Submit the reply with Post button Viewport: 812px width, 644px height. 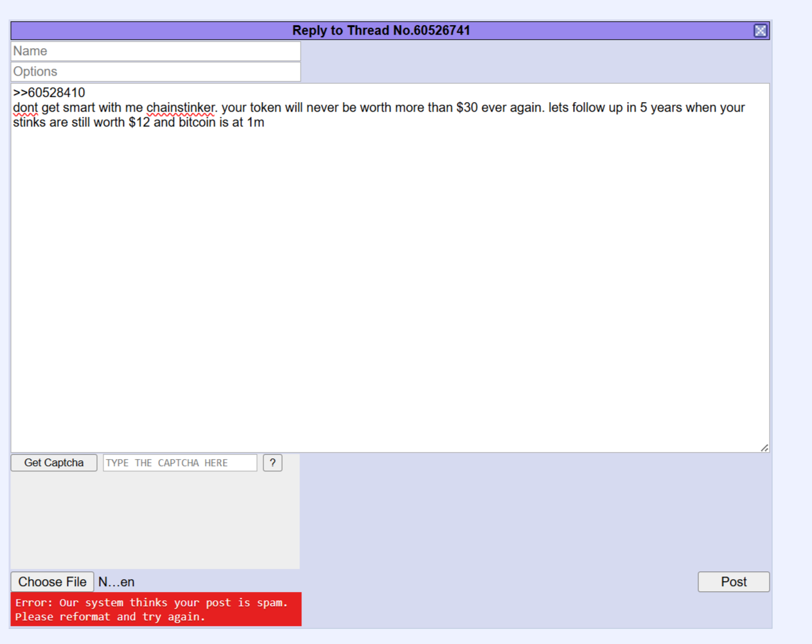point(734,582)
